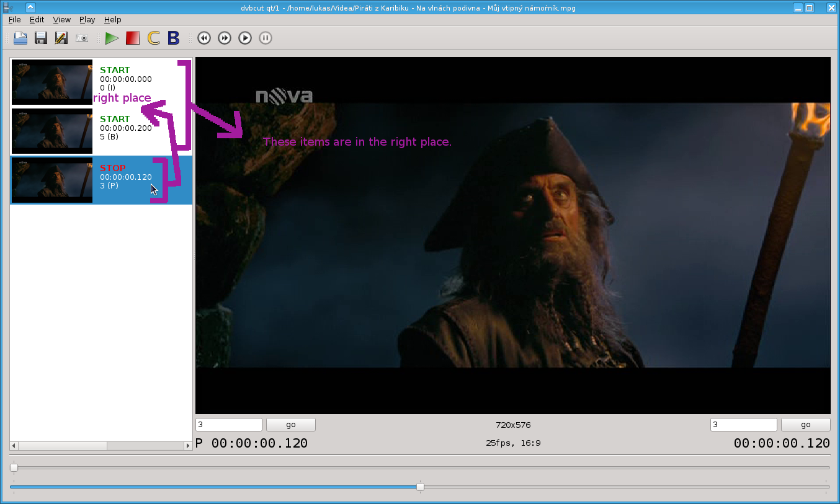The height and width of the screenshot is (504, 840).
Task: Maximize the dvbcut window
Action: point(810,7)
